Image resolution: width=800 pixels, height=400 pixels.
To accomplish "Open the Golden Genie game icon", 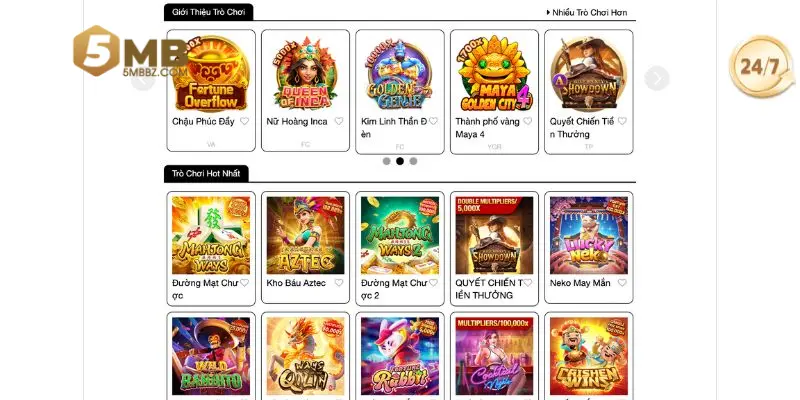I will click(399, 73).
